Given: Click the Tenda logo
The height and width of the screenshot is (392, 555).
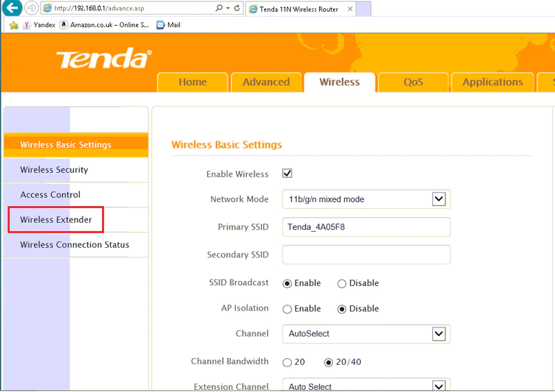Looking at the screenshot, I should 104,58.
